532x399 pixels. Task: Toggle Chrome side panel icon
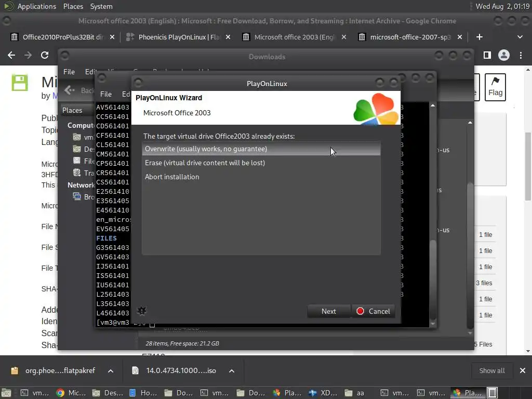[x=487, y=55]
